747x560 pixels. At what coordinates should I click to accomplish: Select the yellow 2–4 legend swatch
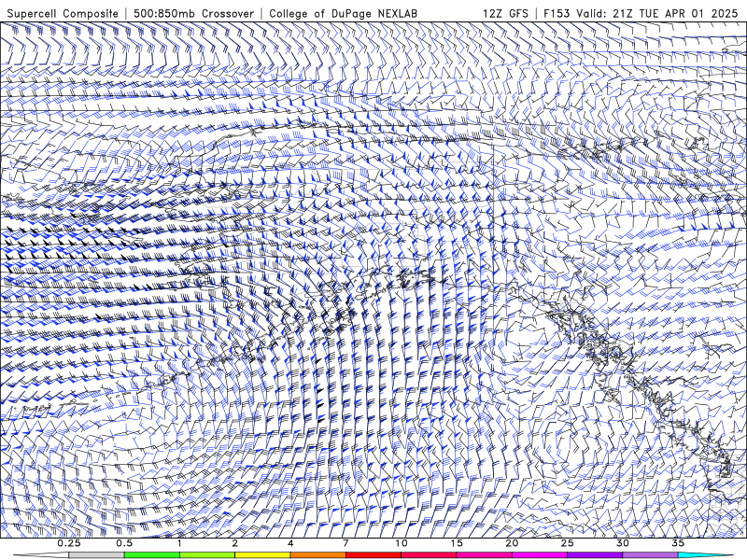click(x=262, y=555)
